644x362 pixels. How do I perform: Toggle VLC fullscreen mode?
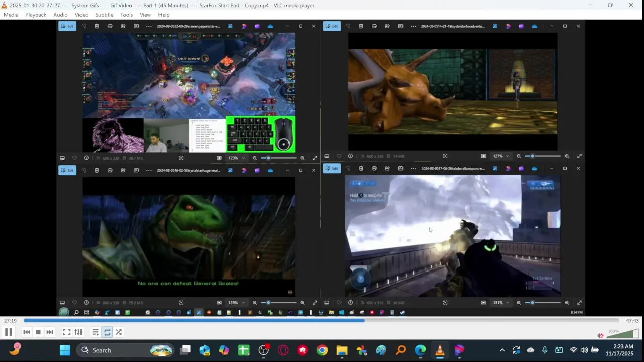click(66, 332)
